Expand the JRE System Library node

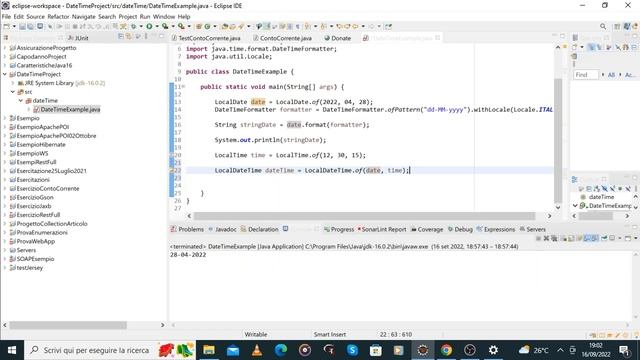click(x=13, y=83)
